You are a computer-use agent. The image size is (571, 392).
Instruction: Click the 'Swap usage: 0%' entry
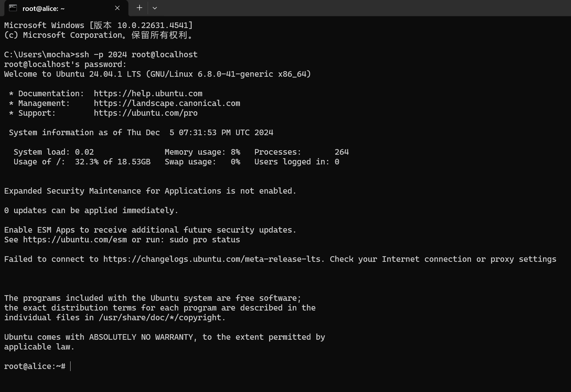(x=202, y=162)
